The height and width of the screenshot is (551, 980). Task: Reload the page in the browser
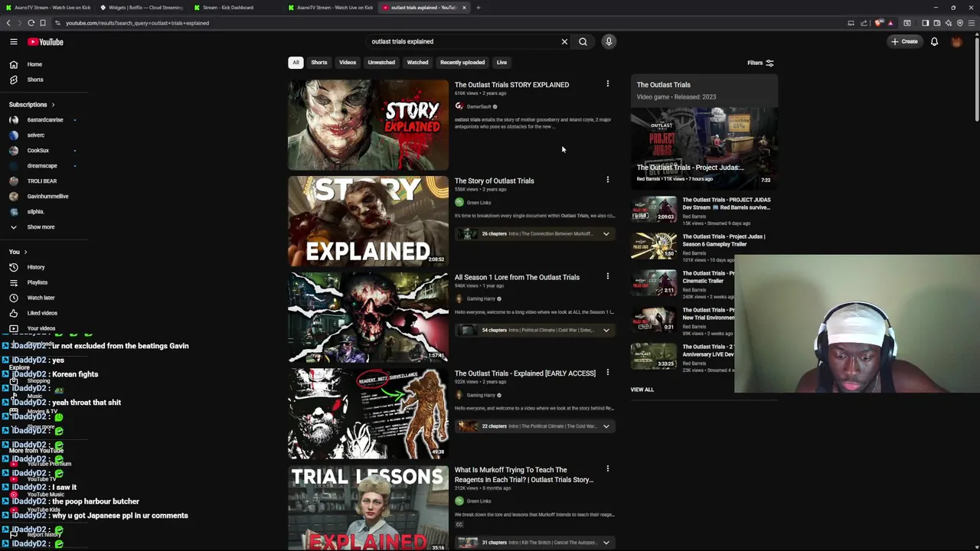coord(31,23)
